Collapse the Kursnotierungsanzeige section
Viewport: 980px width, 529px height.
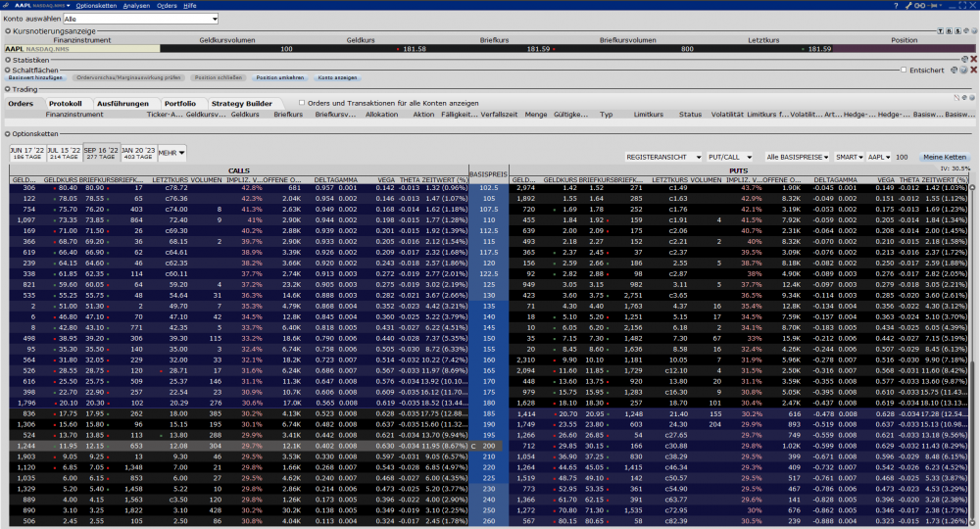(x=5, y=31)
